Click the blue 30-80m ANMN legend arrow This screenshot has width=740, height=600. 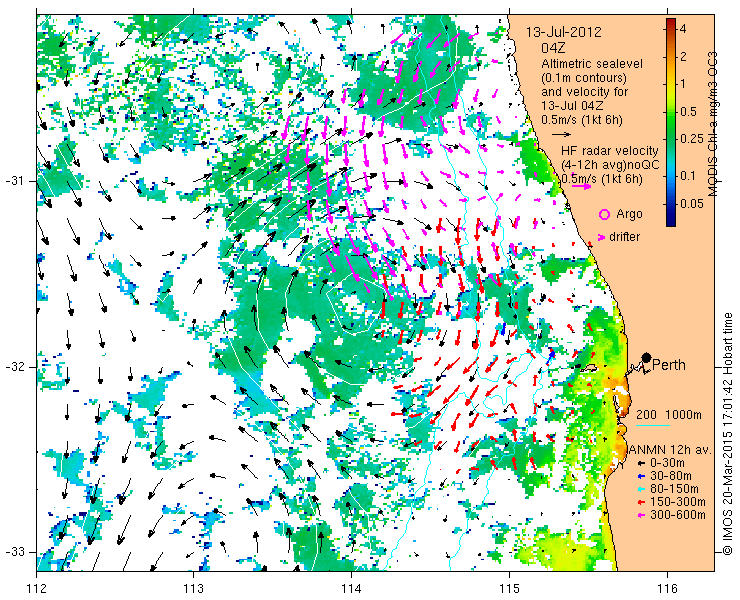click(641, 476)
